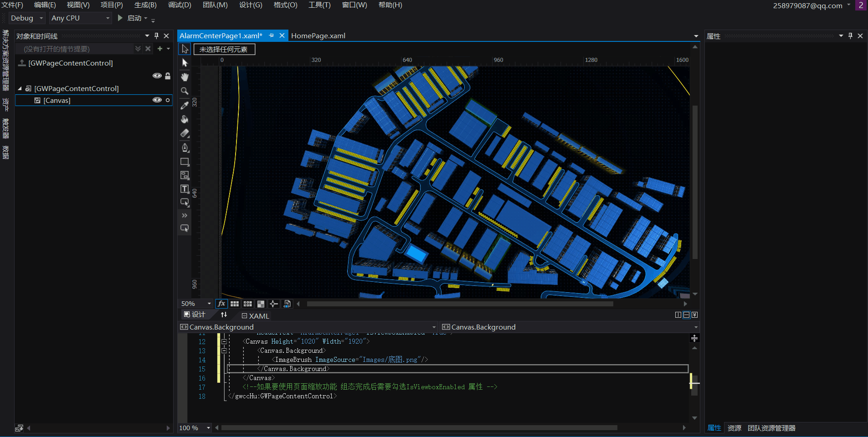Open the 调试(D) menu
The height and width of the screenshot is (437, 868).
180,5
